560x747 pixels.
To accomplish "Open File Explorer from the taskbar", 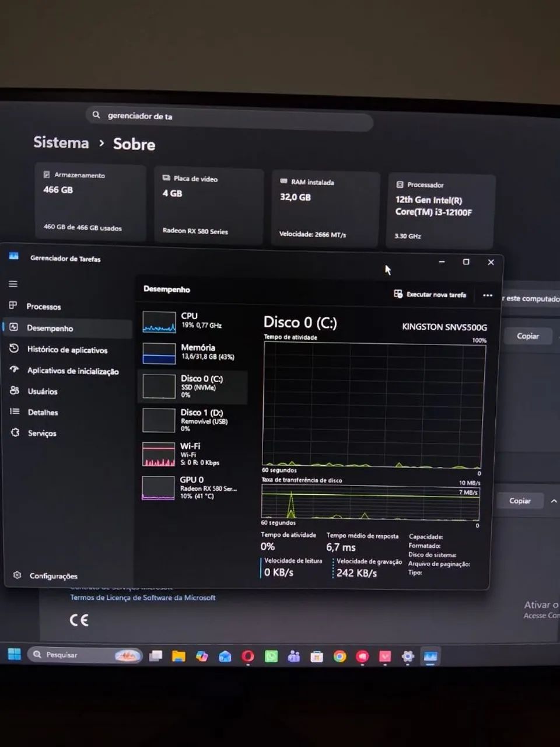I will click(178, 657).
